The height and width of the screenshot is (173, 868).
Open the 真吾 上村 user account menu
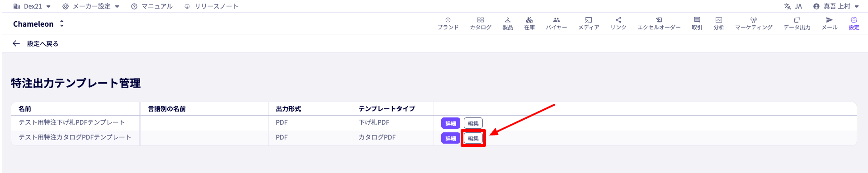coord(836,6)
